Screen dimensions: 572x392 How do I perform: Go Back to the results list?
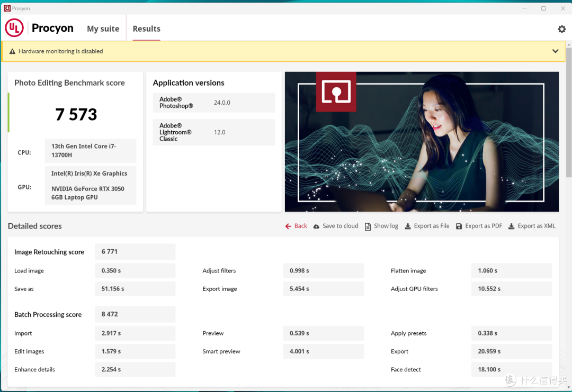click(296, 226)
